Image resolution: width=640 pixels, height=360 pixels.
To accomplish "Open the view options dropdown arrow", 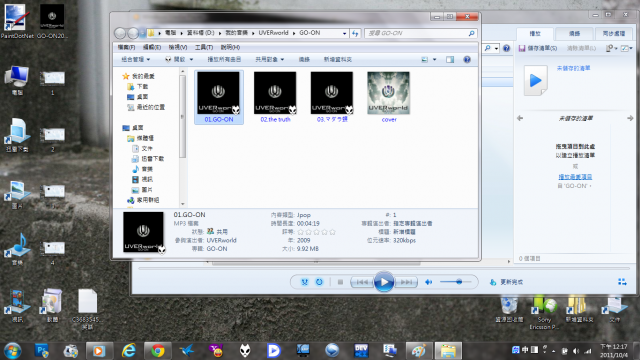I will [434, 60].
